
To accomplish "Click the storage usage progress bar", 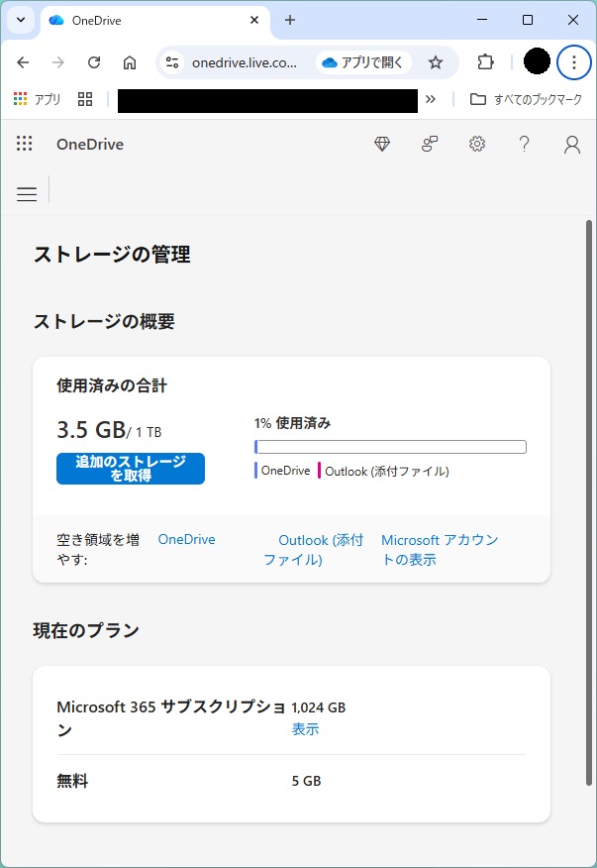I will point(390,447).
